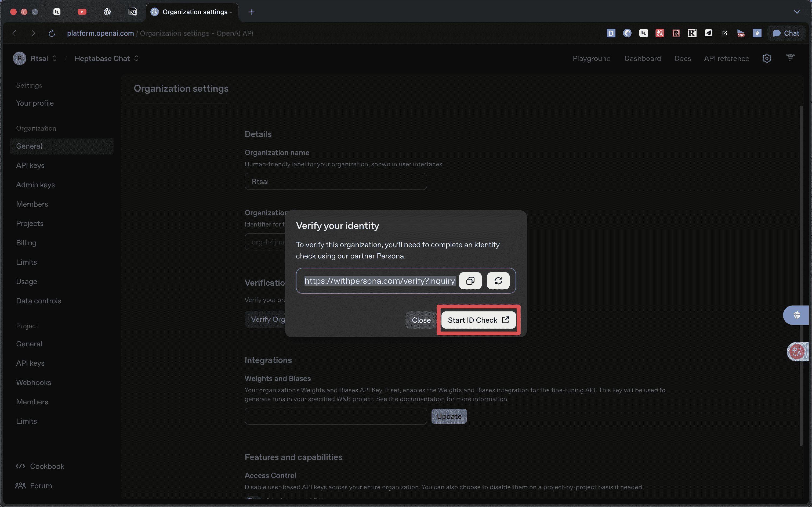Copy the verification URL using the copy icon
The width and height of the screenshot is (812, 507).
(470, 281)
